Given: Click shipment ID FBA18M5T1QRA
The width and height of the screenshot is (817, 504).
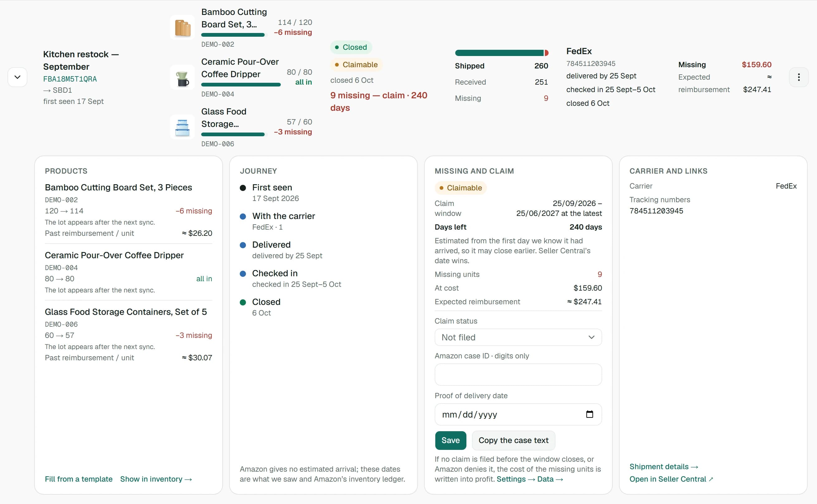Looking at the screenshot, I should [70, 79].
